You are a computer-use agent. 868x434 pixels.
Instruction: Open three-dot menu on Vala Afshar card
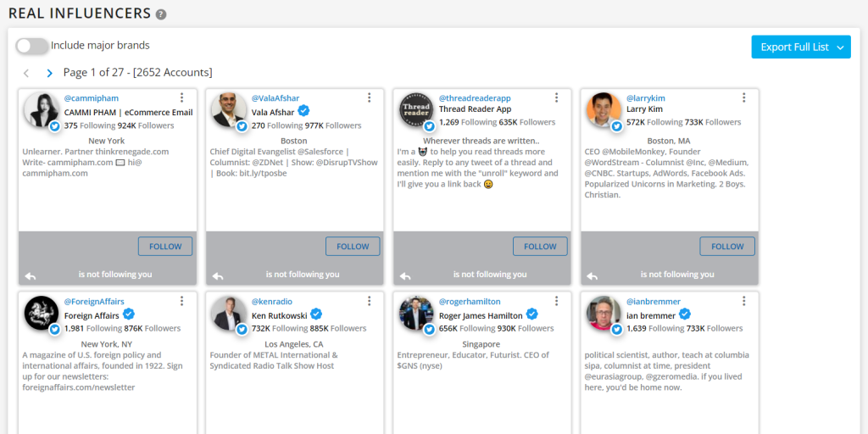click(369, 98)
